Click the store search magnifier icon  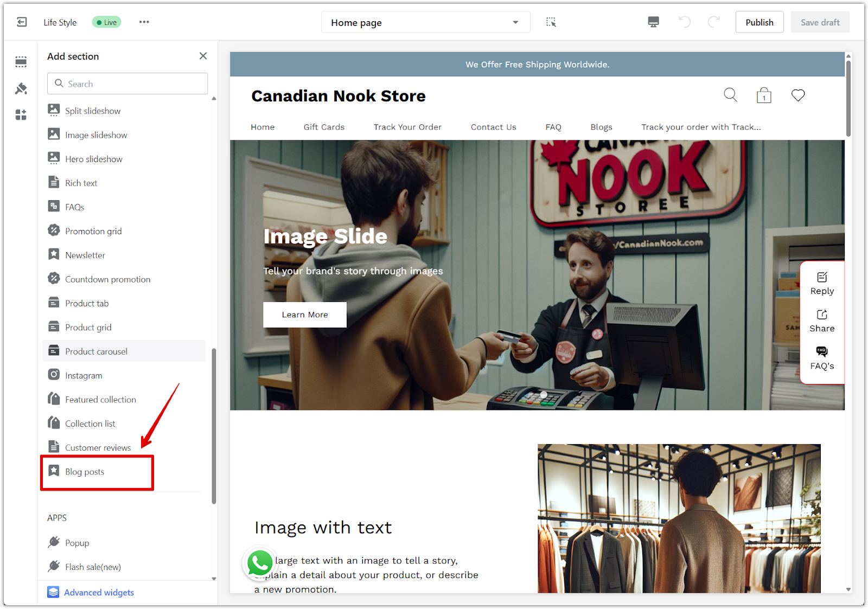pos(731,95)
